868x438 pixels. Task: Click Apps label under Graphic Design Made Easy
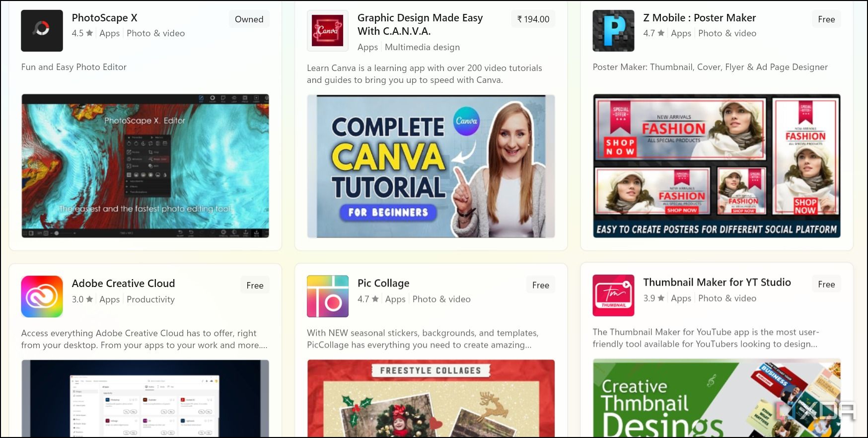pos(368,47)
